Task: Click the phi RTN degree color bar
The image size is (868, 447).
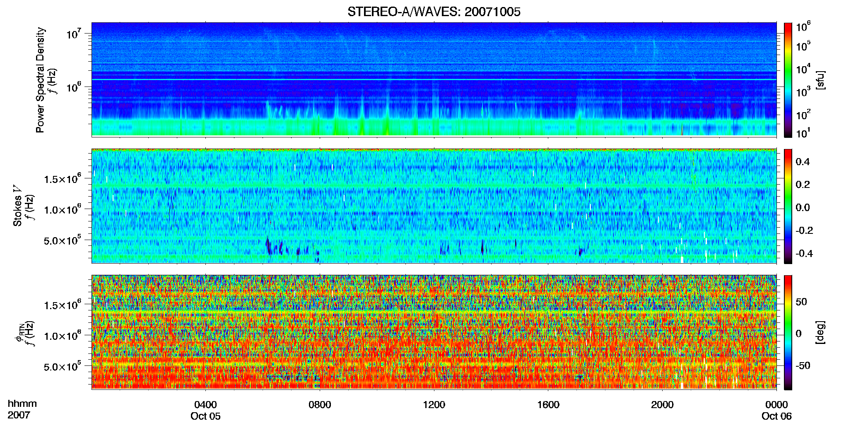Action: pyautogui.click(x=788, y=332)
